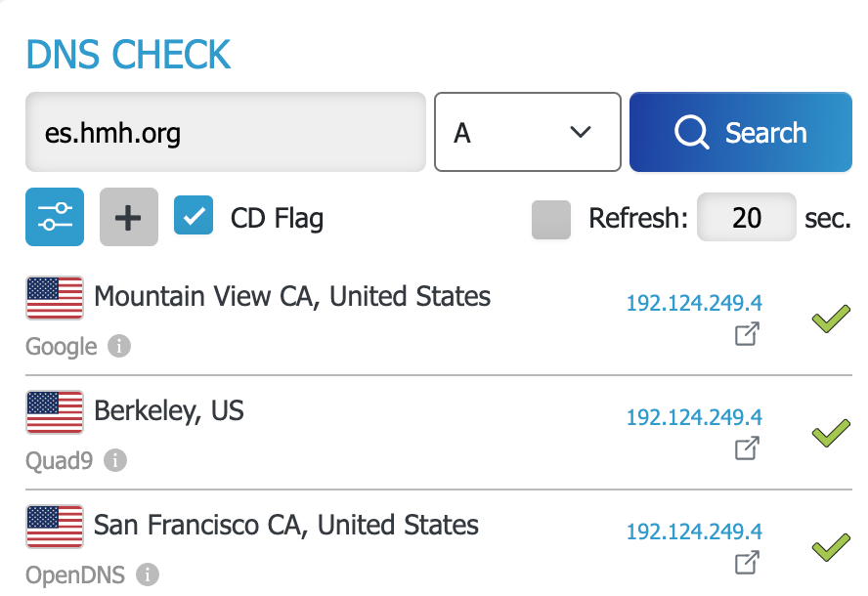The image size is (868, 596).
Task: Click the Mountain View IP address 192.124.249.4
Action: point(694,303)
